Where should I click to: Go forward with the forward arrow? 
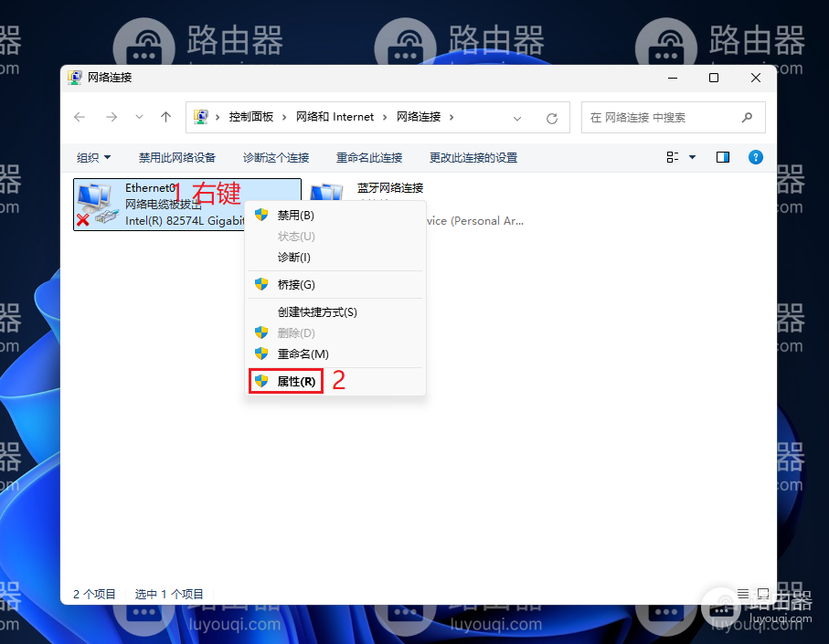tap(111, 117)
